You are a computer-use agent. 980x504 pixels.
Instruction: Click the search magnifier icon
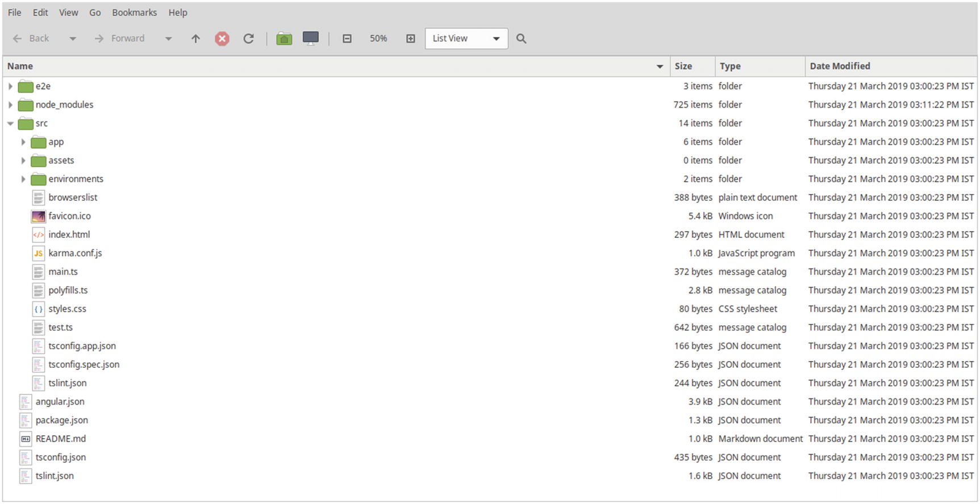tap(521, 39)
